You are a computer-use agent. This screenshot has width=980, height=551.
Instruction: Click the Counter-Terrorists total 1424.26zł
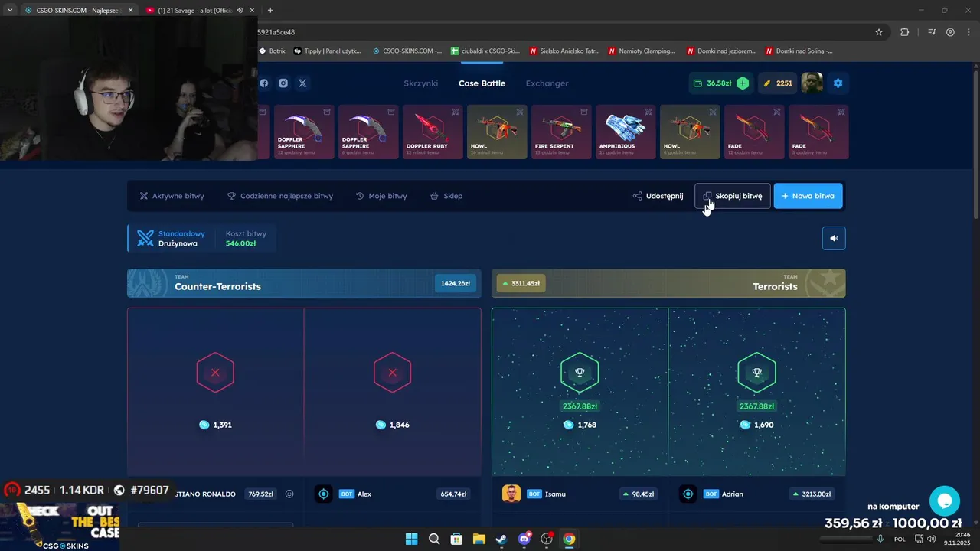(456, 284)
